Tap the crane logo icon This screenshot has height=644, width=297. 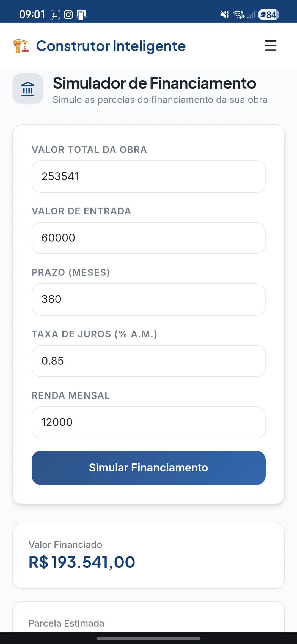tap(21, 46)
